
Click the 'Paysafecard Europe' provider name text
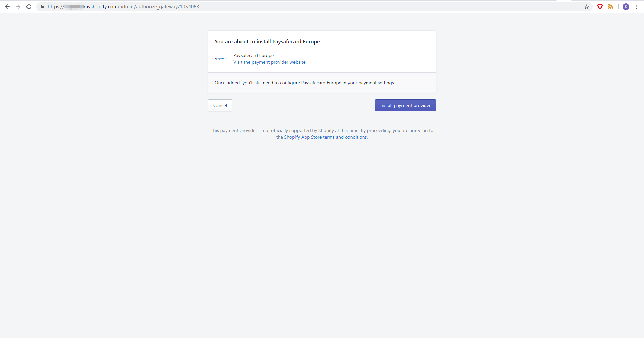coord(254,55)
